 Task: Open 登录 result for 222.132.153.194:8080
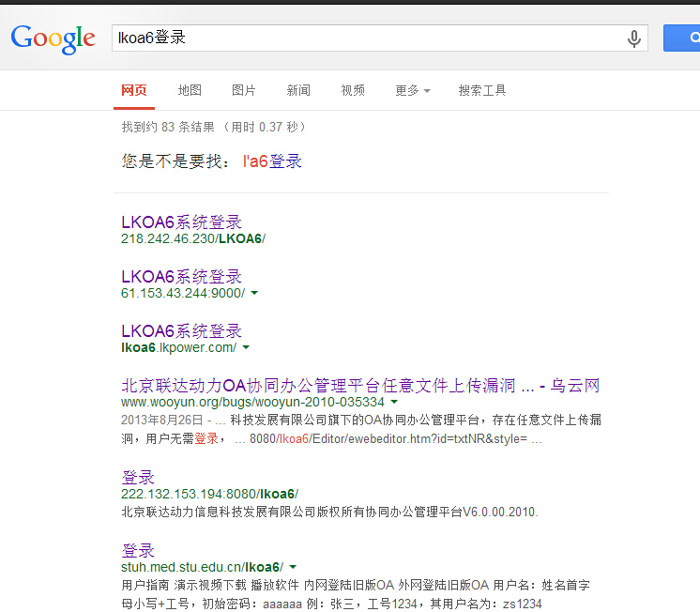coord(138,478)
